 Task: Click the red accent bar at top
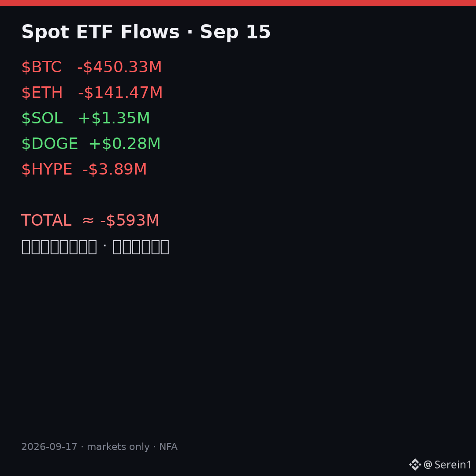[x=238, y=3]
